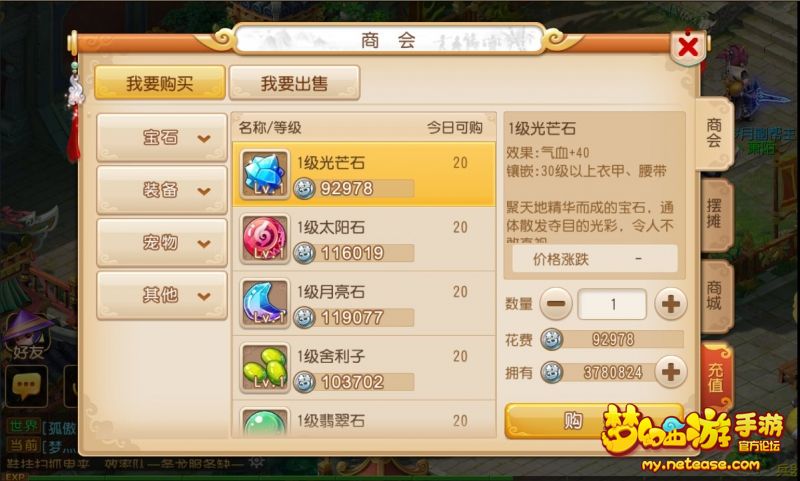Click the quantity input field
This screenshot has height=481, width=800.
(x=612, y=304)
